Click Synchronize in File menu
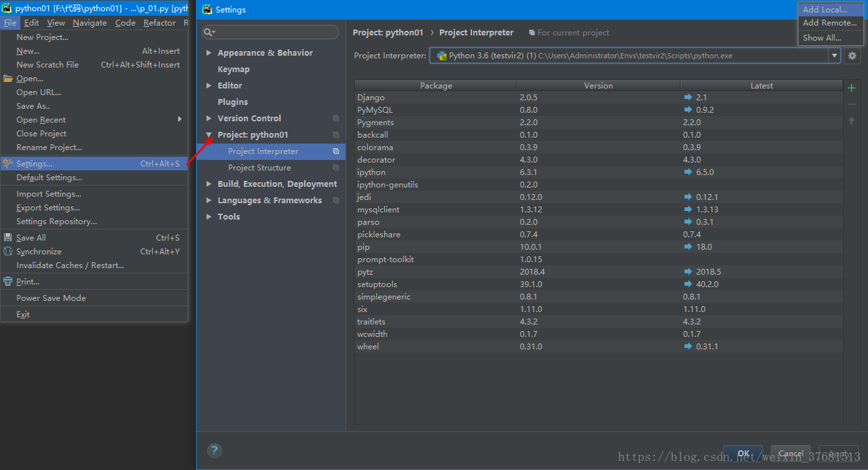868x470 pixels. click(94, 252)
